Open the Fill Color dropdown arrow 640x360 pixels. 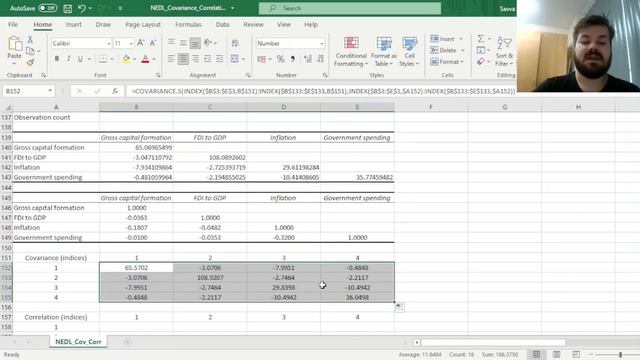point(134,60)
